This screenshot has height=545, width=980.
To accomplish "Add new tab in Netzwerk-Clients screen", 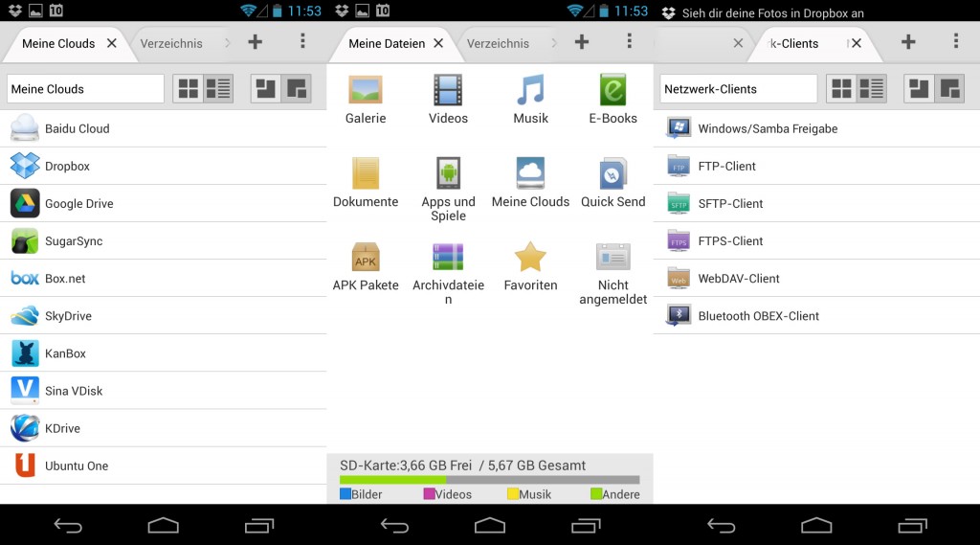I will click(908, 42).
